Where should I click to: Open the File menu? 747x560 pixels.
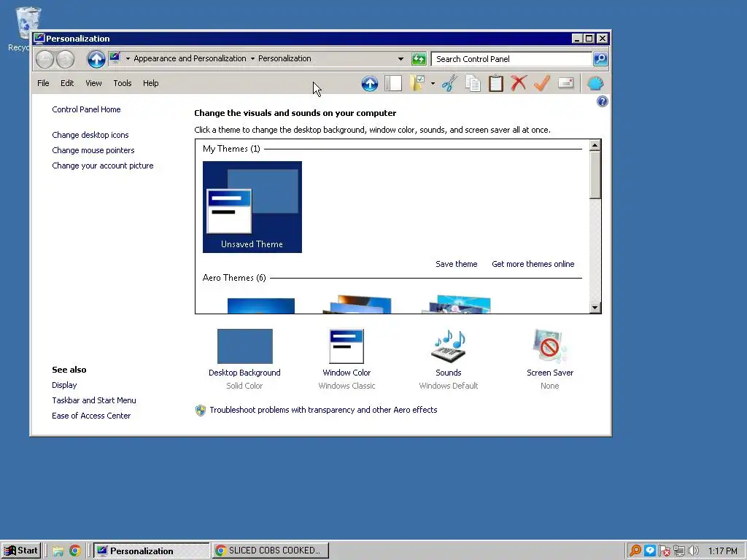pos(43,83)
